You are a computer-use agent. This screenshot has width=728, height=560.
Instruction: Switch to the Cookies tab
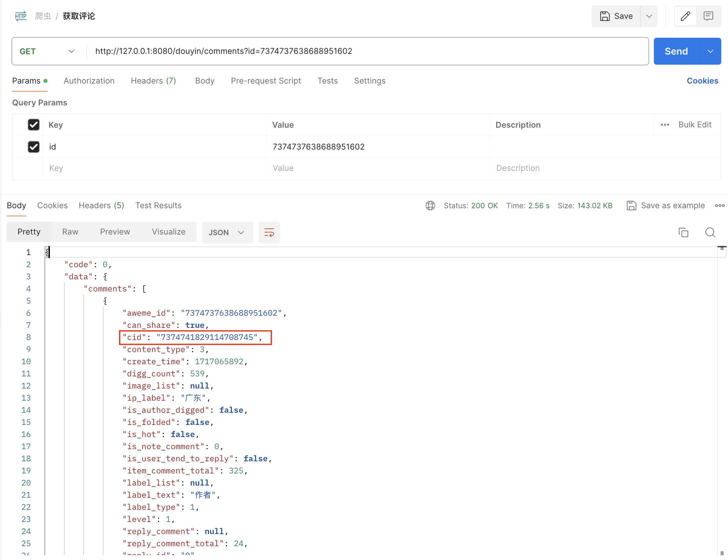52,205
